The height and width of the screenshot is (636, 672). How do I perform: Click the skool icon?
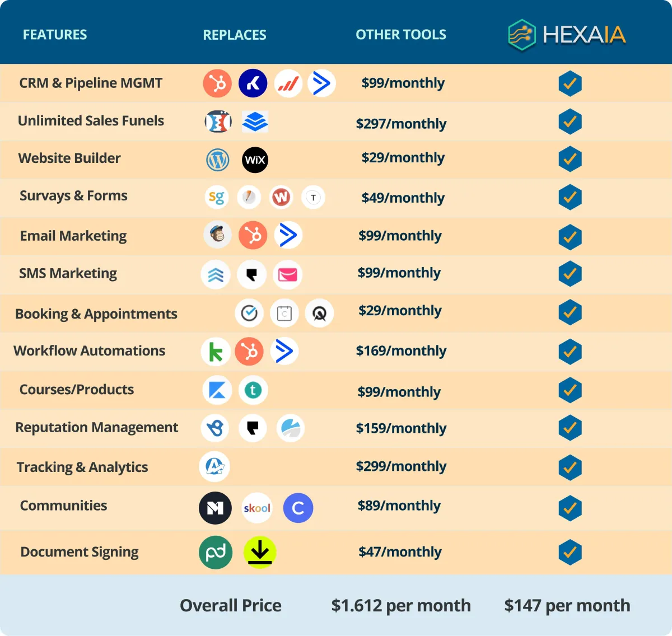[x=257, y=508]
